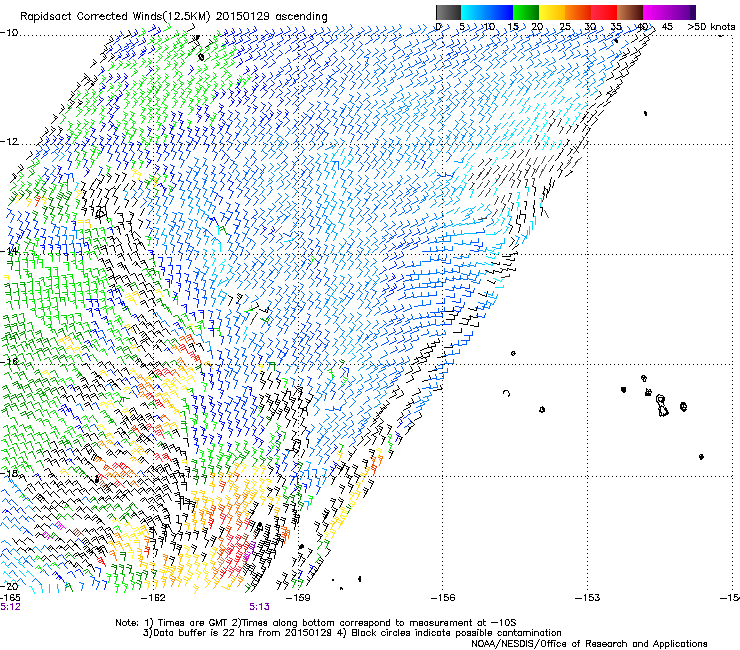Click the purple '5:13' time label
740x650 pixels.
[x=260, y=607]
